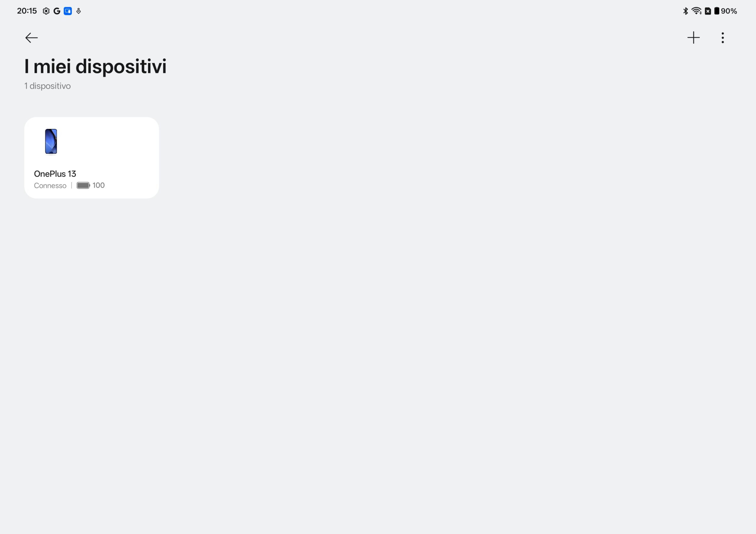Image resolution: width=756 pixels, height=534 pixels.
Task: Click the Wi-Fi signal status icon
Action: 696,11
